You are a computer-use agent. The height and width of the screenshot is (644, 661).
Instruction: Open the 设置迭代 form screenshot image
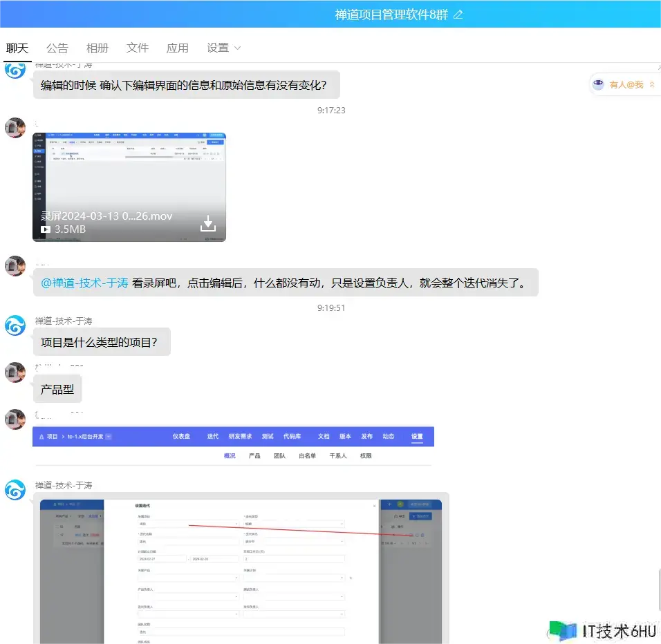coord(241,571)
